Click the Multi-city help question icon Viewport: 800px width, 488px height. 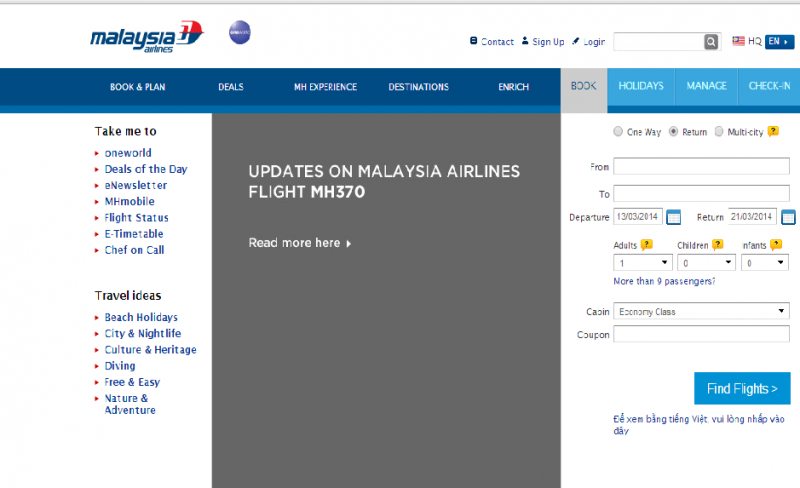773,131
